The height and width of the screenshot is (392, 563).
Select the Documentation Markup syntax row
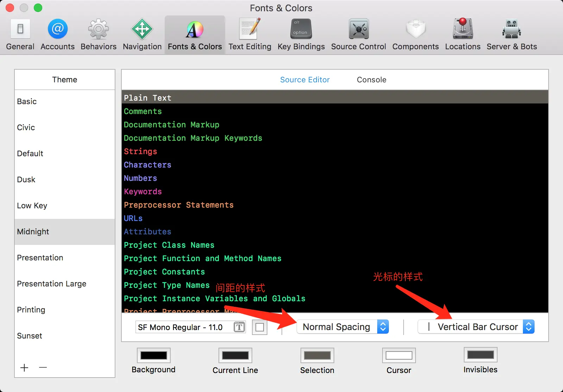point(335,125)
